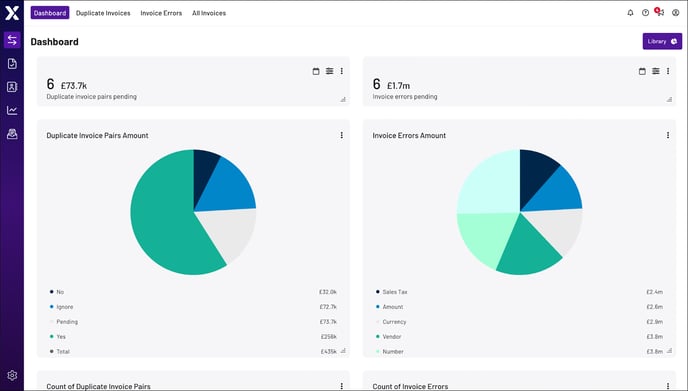Screen dimensions: 688x391
Task: Toggle the Number legend item
Action: tap(390, 352)
